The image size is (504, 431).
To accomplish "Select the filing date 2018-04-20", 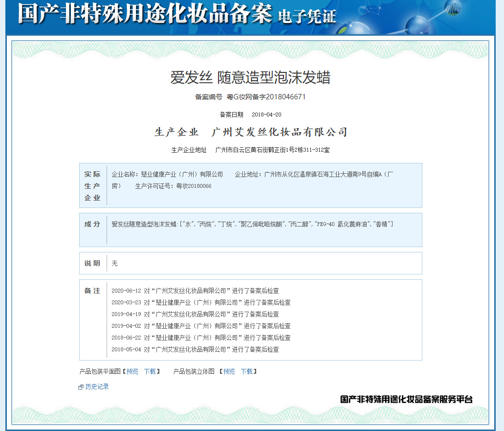I will (x=266, y=114).
